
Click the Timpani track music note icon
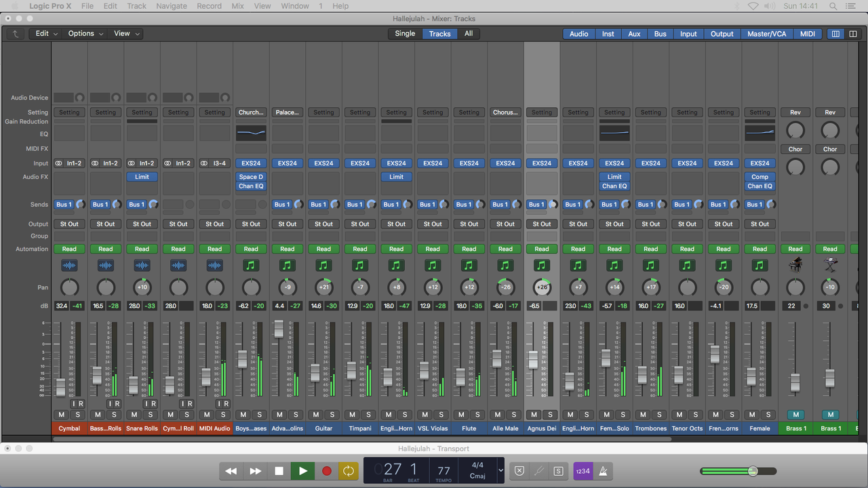pyautogui.click(x=360, y=266)
